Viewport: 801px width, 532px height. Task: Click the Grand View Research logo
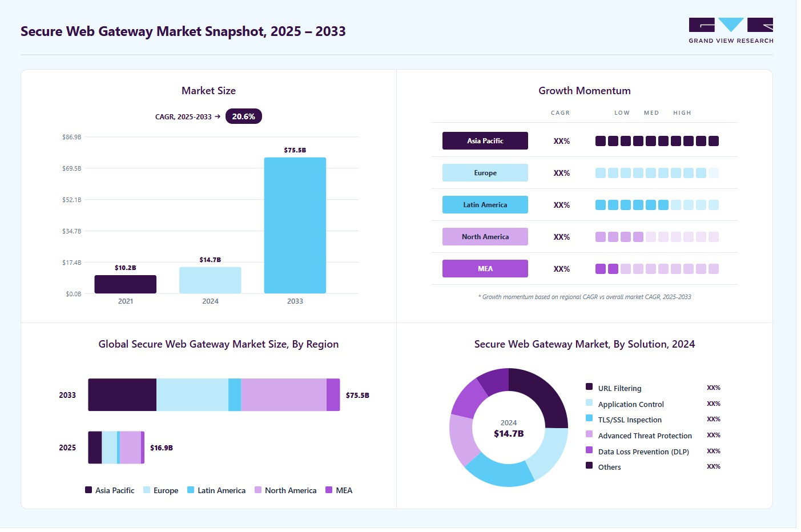[x=731, y=31]
